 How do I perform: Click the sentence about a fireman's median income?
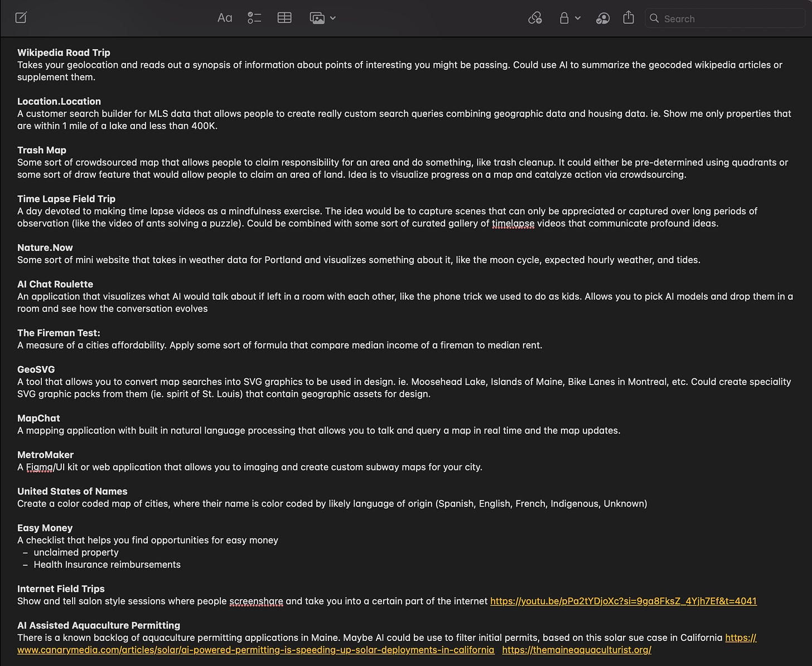pos(279,345)
